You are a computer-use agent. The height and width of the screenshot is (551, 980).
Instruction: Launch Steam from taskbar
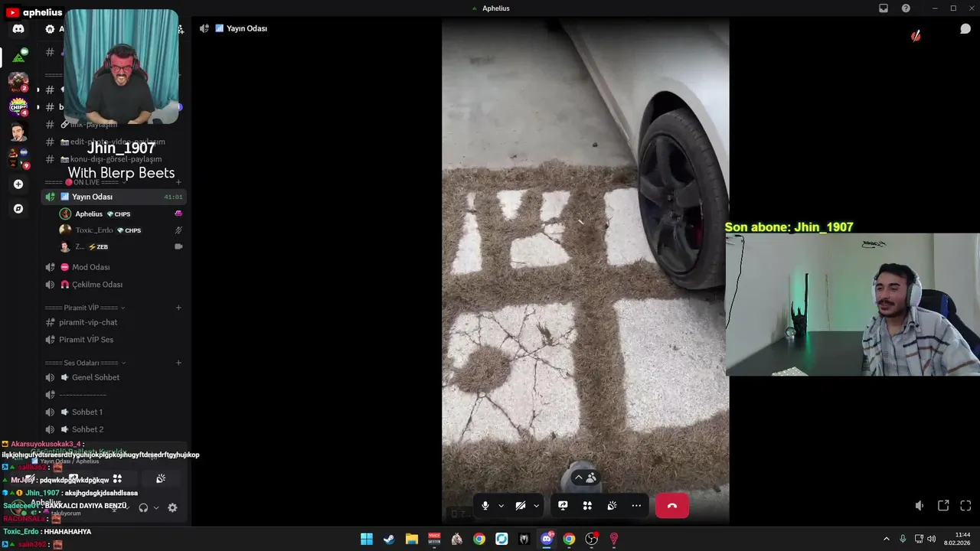(389, 539)
